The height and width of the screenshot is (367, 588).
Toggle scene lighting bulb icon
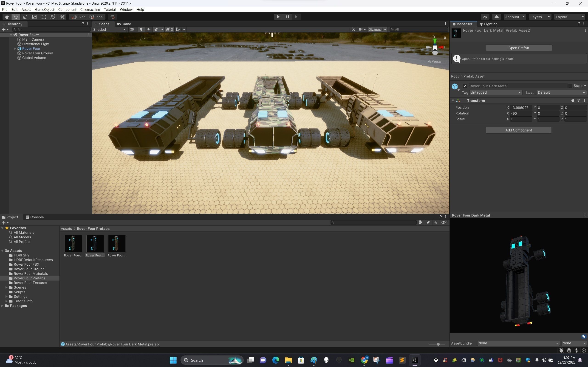click(141, 29)
